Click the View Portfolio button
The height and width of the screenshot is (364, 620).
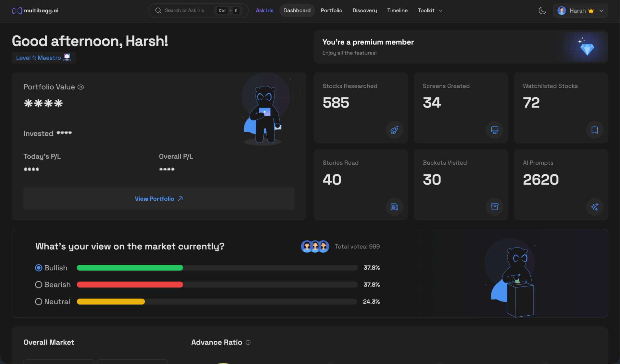tap(159, 199)
